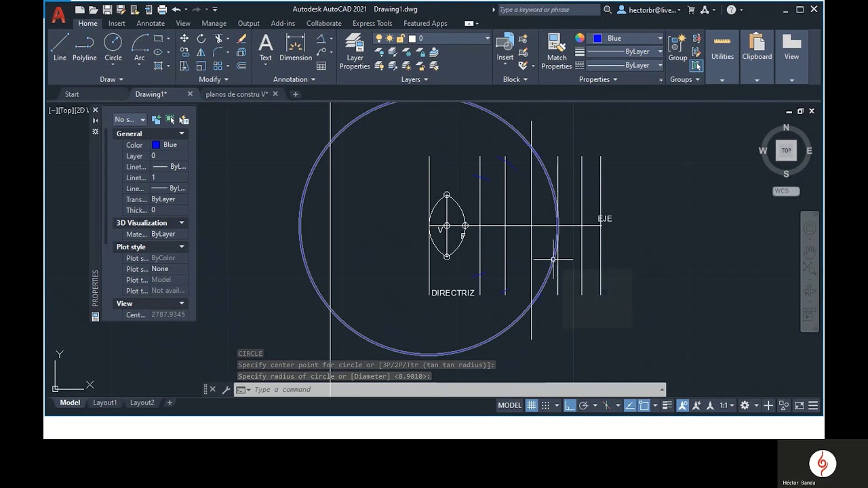Open the Manage ribbon tab
Screen dimensions: 868x488
coord(214,23)
